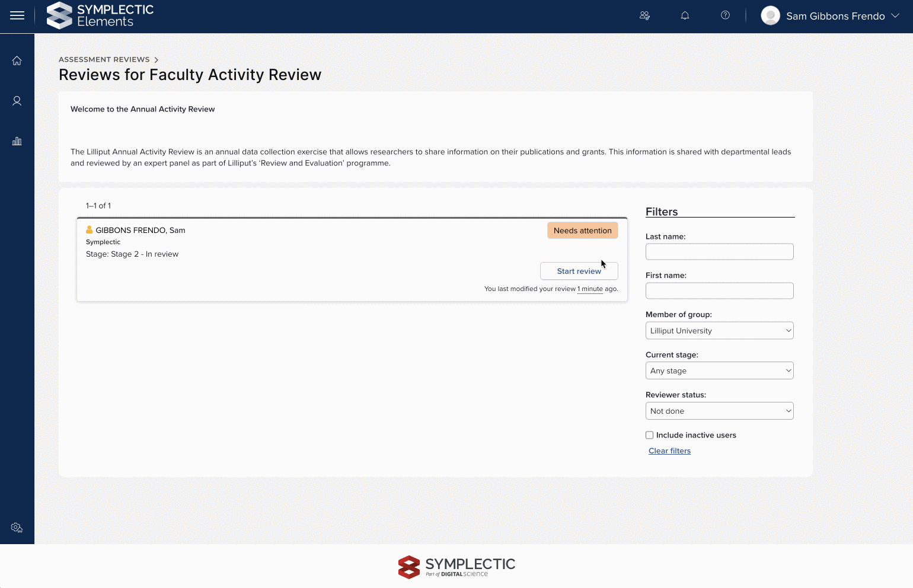Expand the Member of group dropdown

(x=719, y=331)
